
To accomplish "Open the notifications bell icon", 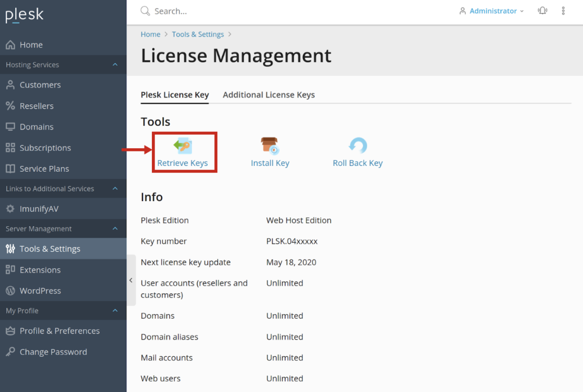I will coord(542,11).
